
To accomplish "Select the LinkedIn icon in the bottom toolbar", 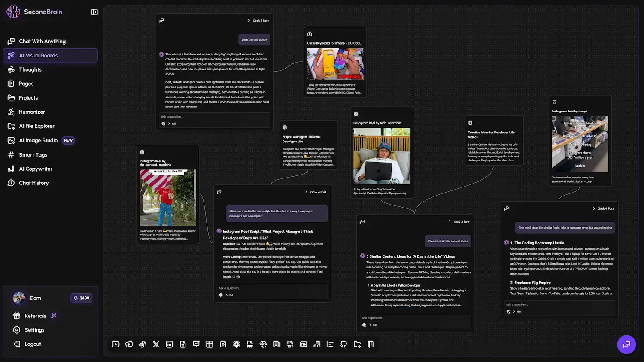I will [169, 344].
